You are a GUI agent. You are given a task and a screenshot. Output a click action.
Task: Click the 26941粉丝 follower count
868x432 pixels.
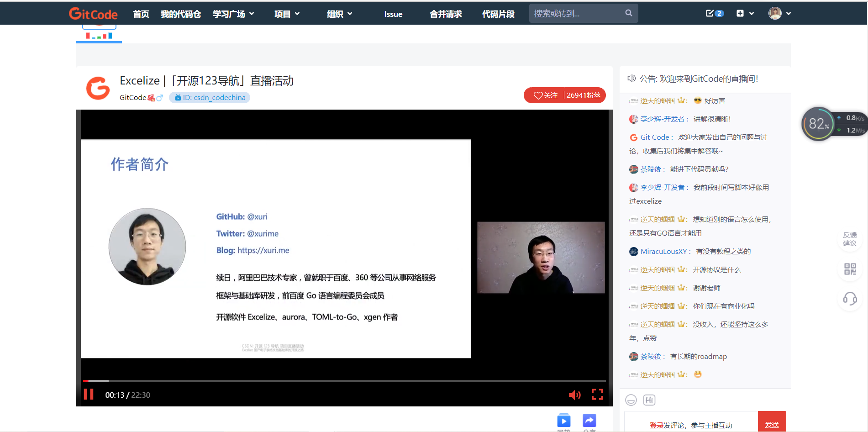[x=584, y=95]
